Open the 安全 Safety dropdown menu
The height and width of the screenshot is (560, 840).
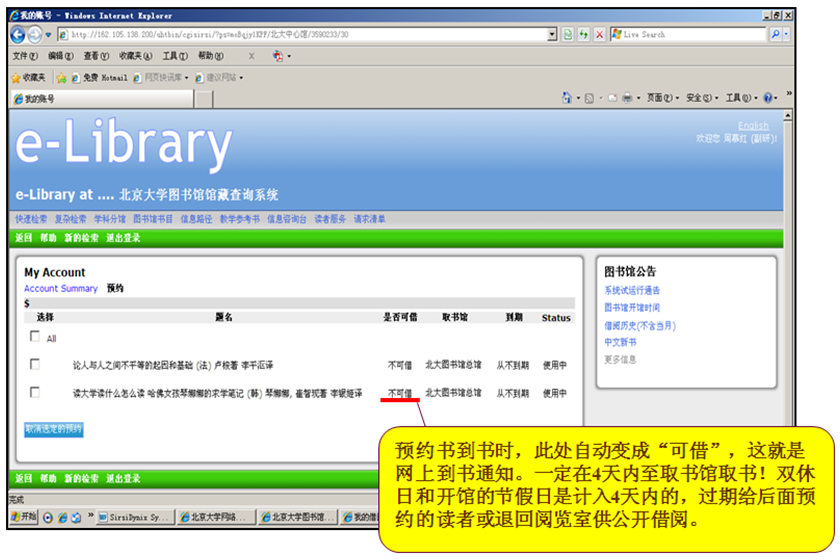click(702, 98)
